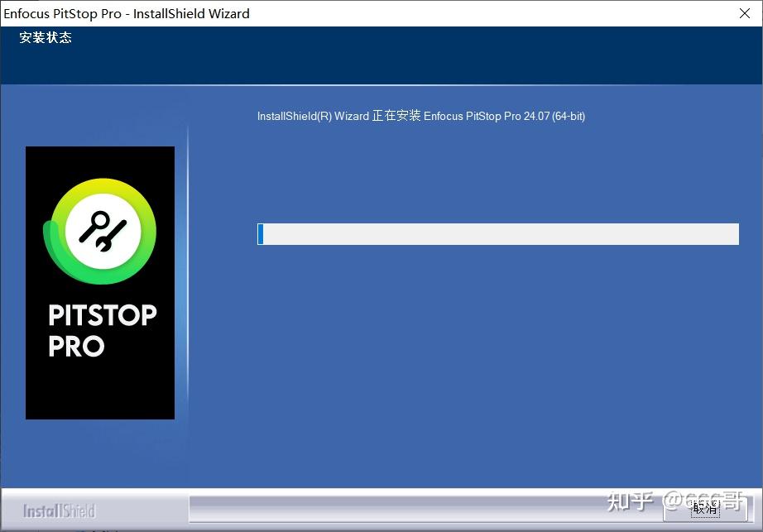Click the InstallShield logo at bottom left
Viewport: 763px width, 532px height.
pyautogui.click(x=60, y=510)
